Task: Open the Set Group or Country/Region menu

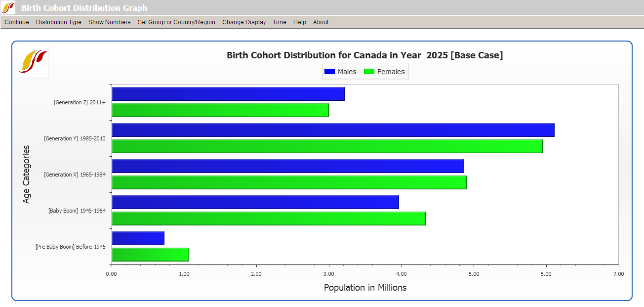Action: pos(176,22)
